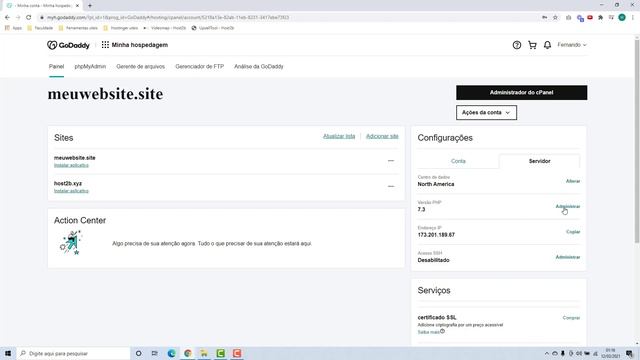Open options menu for host2b.xyz row
640x360 pixels.
[x=391, y=187]
